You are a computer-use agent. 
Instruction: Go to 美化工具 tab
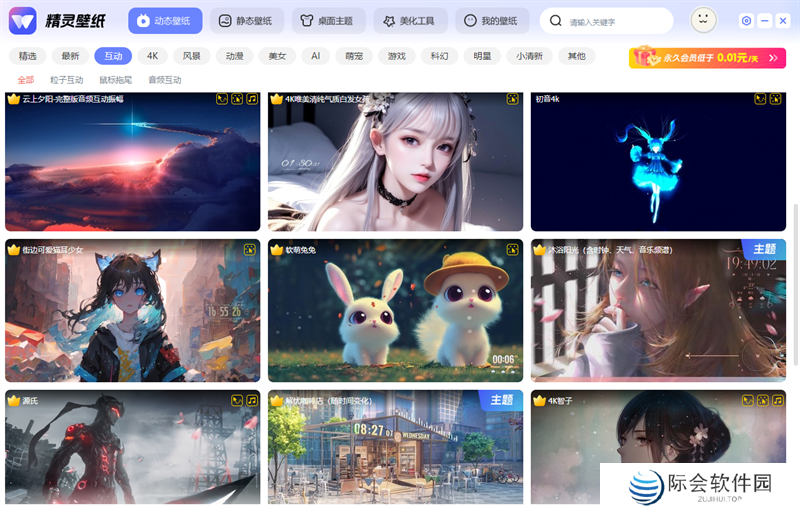pos(410,21)
